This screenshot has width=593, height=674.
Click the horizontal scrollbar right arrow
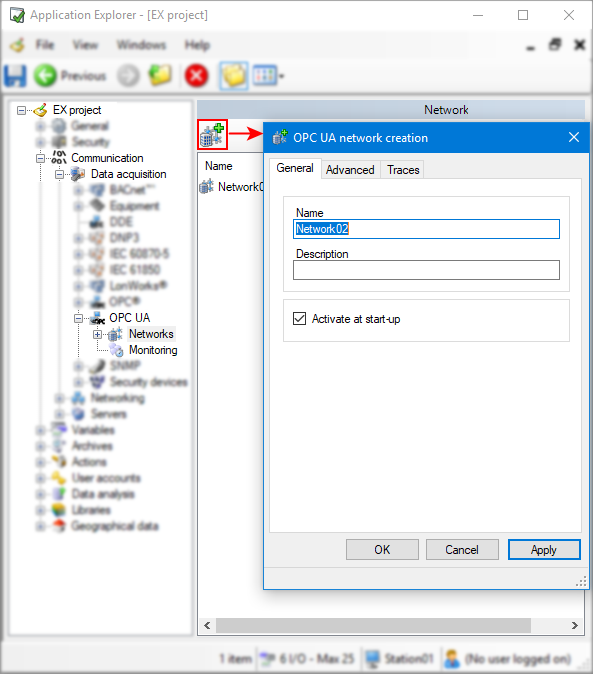[575, 625]
